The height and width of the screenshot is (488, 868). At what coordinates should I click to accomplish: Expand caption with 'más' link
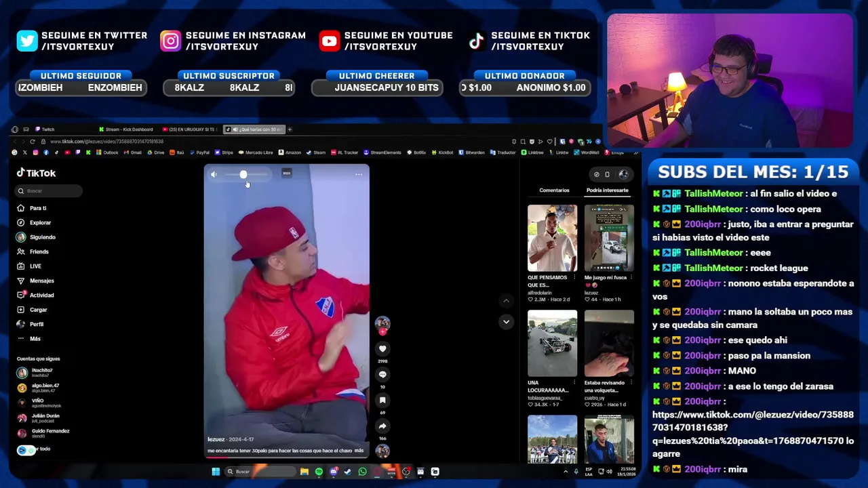pos(359,450)
